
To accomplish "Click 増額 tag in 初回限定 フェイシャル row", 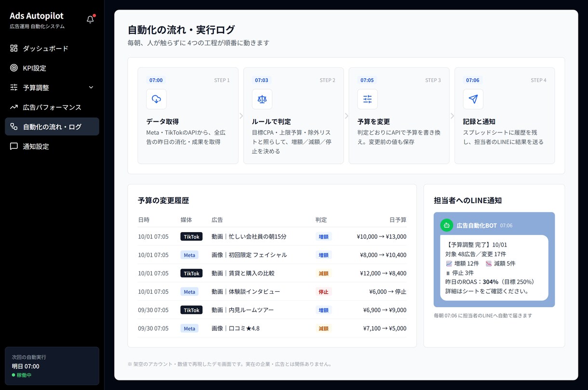I will [x=323, y=255].
